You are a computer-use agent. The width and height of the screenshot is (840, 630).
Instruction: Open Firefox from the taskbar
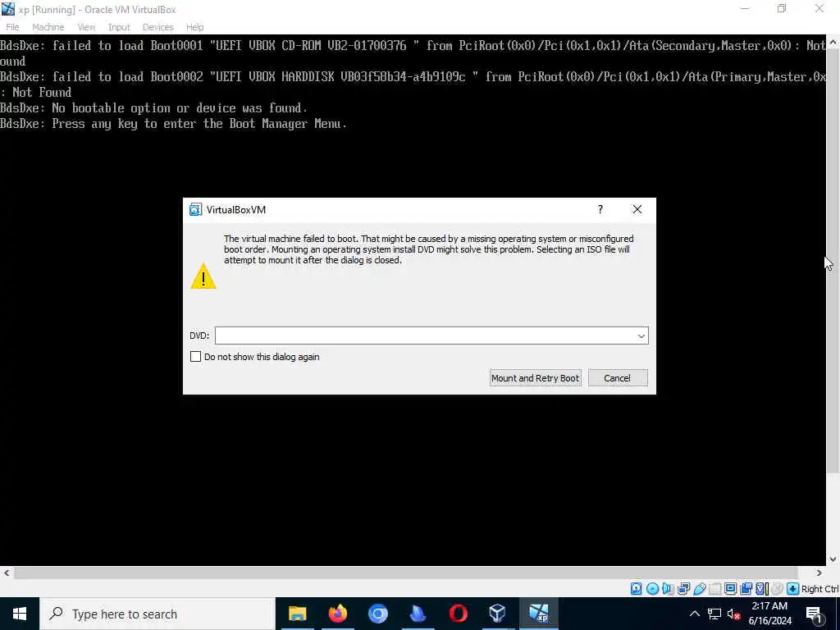click(337, 614)
